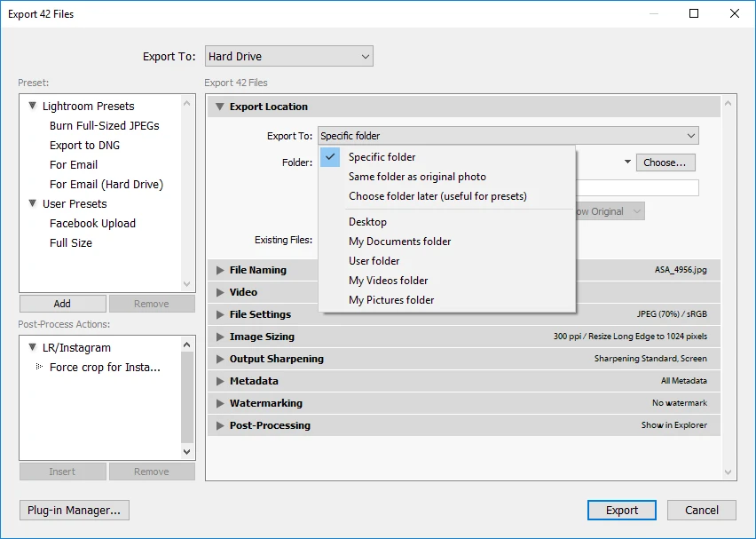Cancel the export dialog
The height and width of the screenshot is (539, 756).
coord(702,510)
